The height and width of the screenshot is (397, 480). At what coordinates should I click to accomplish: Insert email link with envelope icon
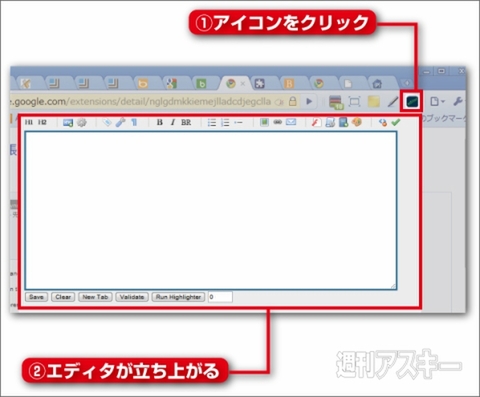[291, 122]
